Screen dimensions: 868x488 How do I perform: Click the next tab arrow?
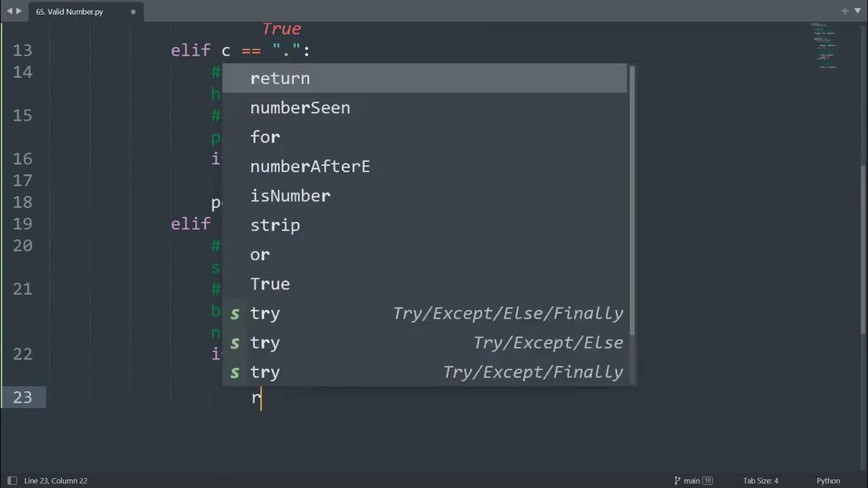[19, 11]
